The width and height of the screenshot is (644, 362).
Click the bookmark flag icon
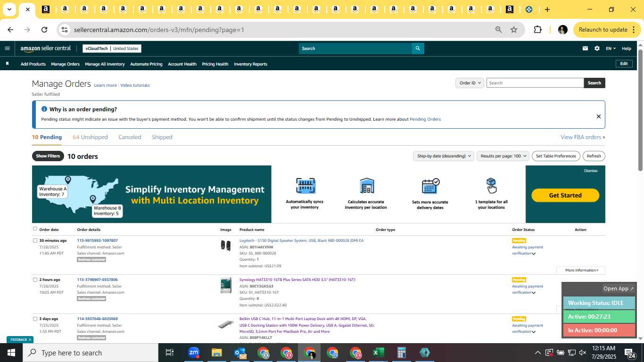(7, 64)
